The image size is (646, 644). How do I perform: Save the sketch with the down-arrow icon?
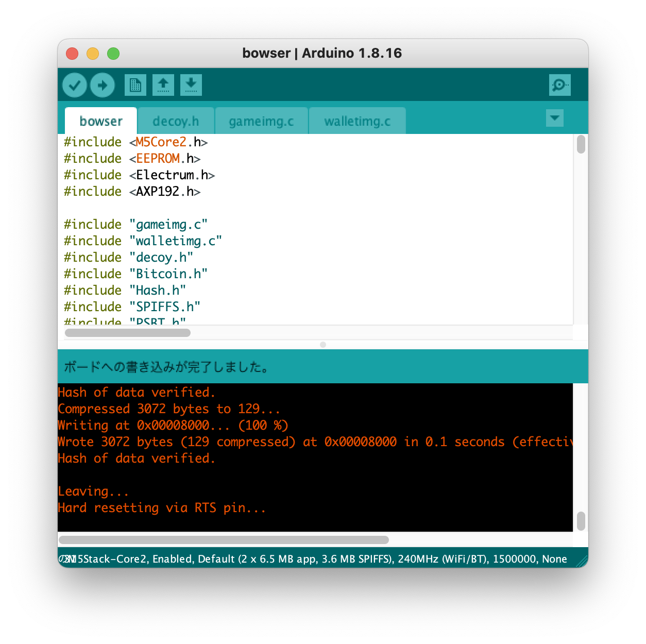[x=191, y=85]
